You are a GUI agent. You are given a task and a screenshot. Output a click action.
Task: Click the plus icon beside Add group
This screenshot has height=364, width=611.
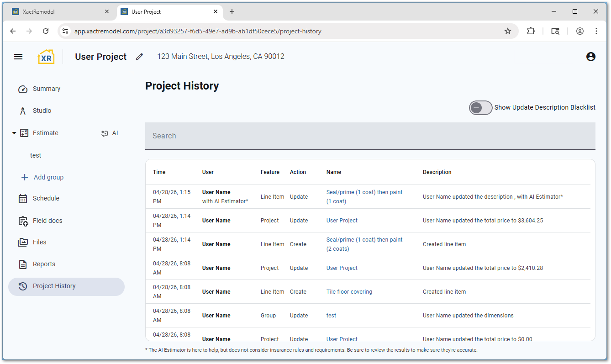(x=25, y=177)
